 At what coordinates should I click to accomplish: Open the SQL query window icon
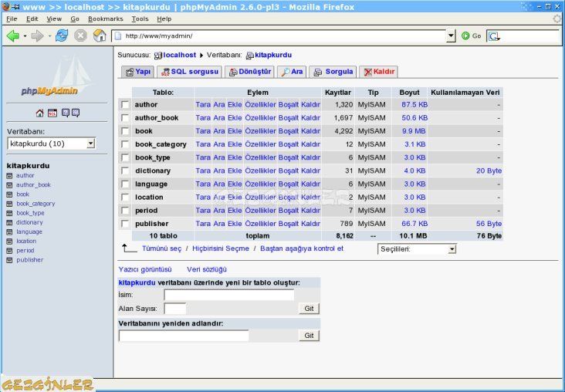click(x=52, y=113)
